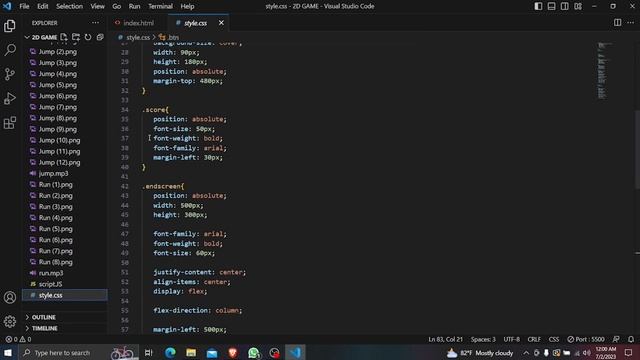Open the File menu
Image resolution: width=640 pixels, height=360 pixels.
point(24,6)
